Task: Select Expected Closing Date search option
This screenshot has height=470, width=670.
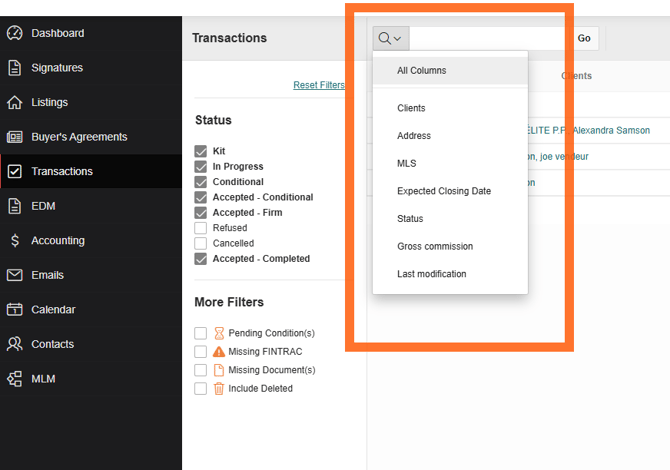Action: coord(443,191)
